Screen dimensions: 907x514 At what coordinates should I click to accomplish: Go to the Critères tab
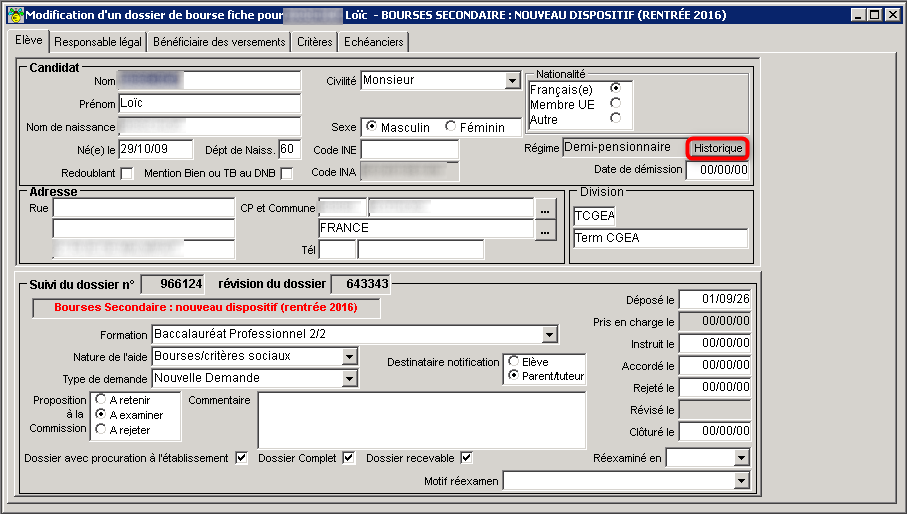[315, 42]
